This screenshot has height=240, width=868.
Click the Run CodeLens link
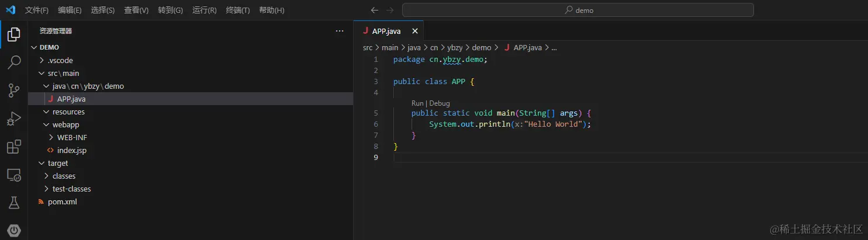417,103
